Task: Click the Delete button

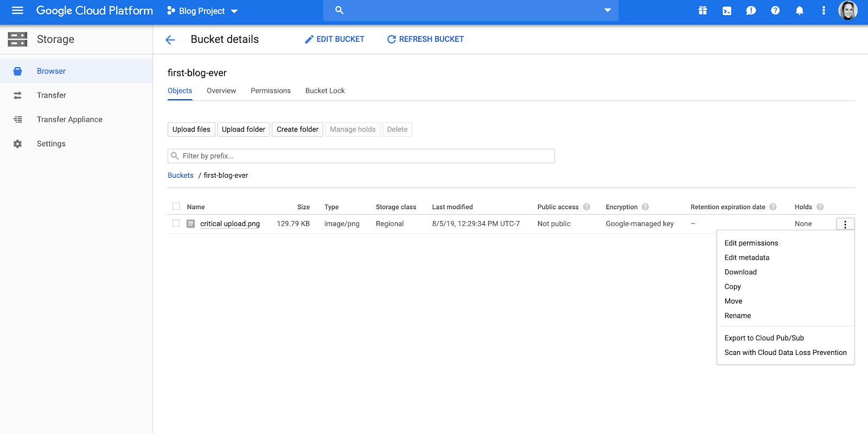Action: tap(397, 130)
